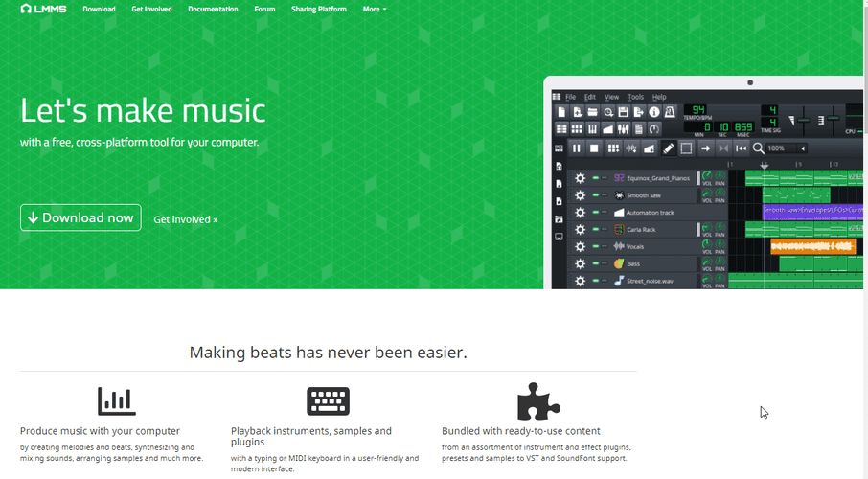The height and width of the screenshot is (479, 868).
Task: Click the bar chart feature icon
Action: click(x=116, y=400)
